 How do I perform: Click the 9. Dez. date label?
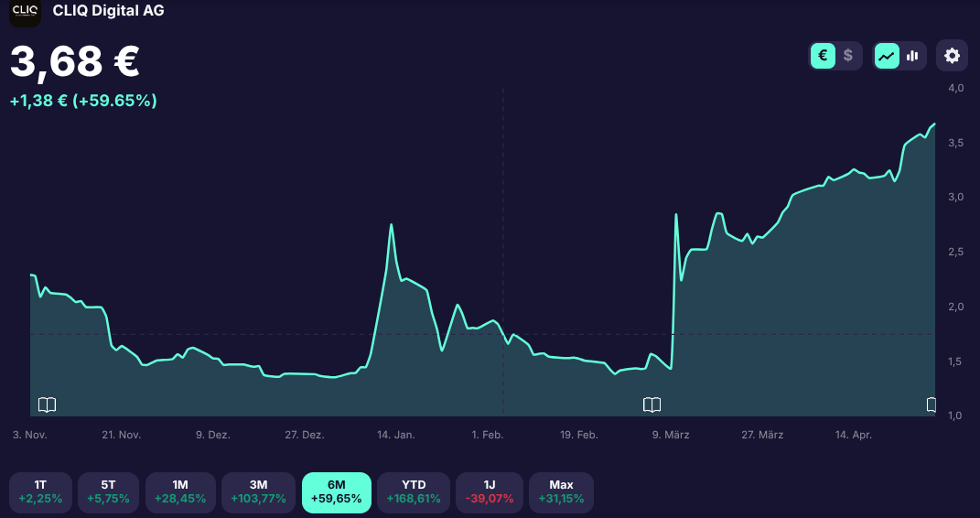[213, 435]
